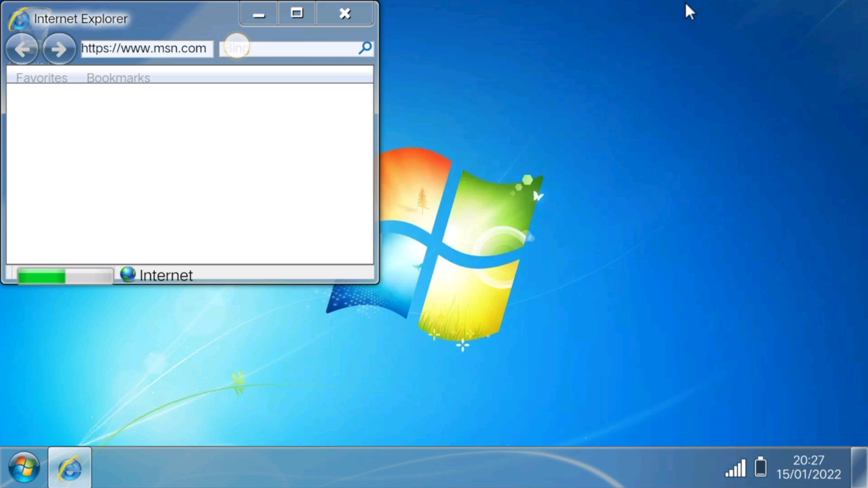
Task: Click the Bing search magnifier icon
Action: click(x=365, y=48)
